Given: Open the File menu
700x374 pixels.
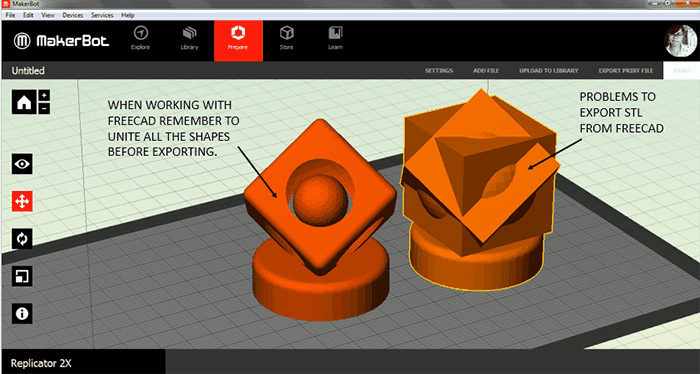Looking at the screenshot, I should [x=10, y=15].
